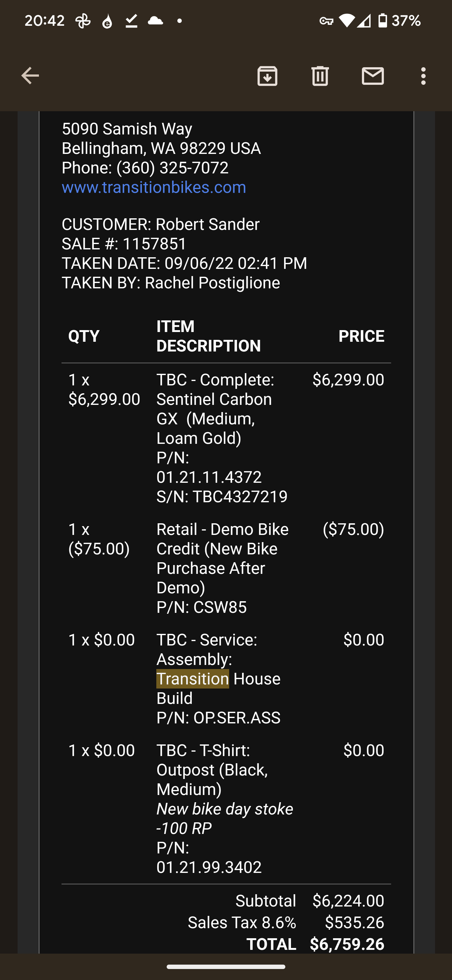Mark email as unread
This screenshot has width=452, height=980.
373,76
